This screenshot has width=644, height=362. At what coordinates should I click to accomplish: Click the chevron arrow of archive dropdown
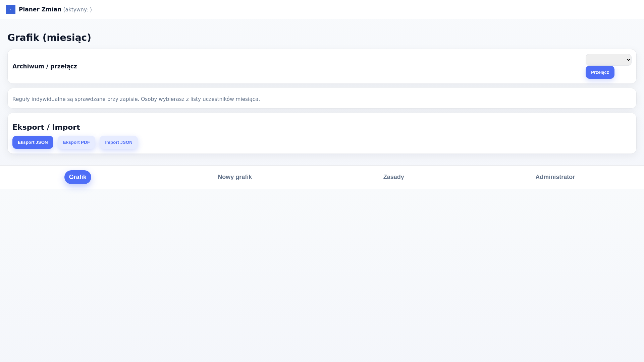coord(628,60)
